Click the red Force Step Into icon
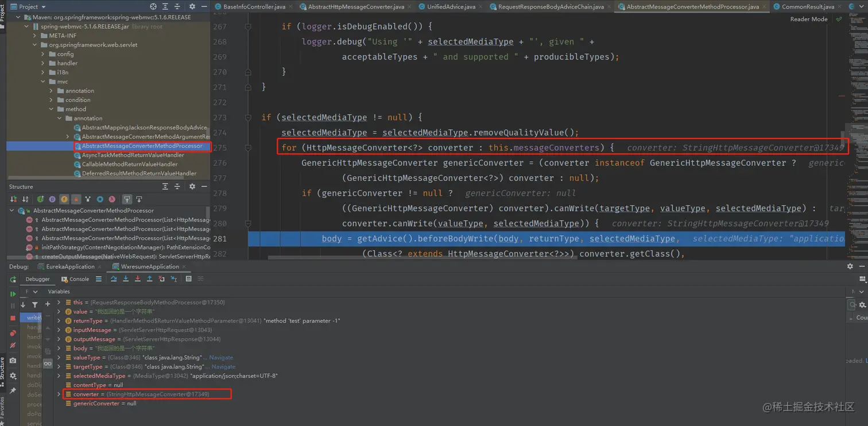Screen dimensions: 868x426 pos(138,279)
